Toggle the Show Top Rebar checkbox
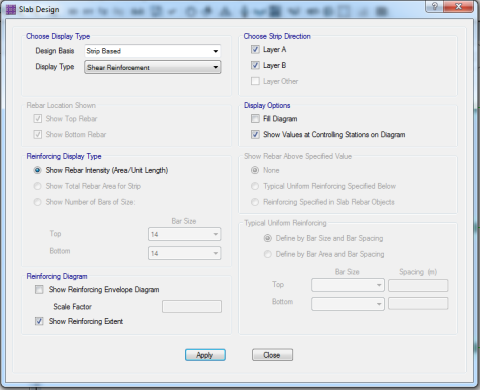The image size is (480, 390). click(x=38, y=118)
